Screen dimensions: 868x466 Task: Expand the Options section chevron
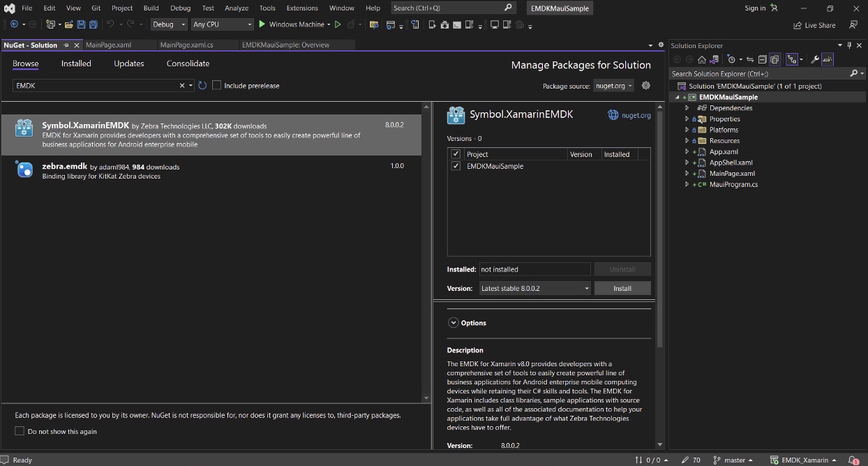coord(454,323)
